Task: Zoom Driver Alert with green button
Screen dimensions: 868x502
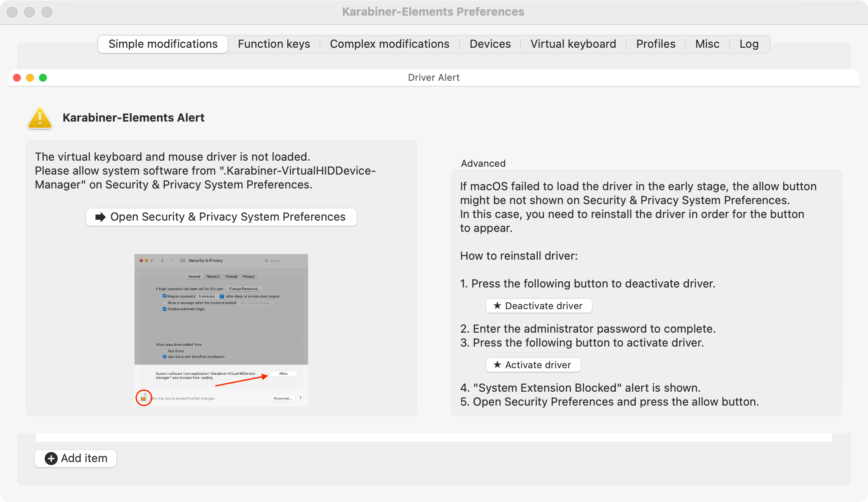Action: pos(43,78)
